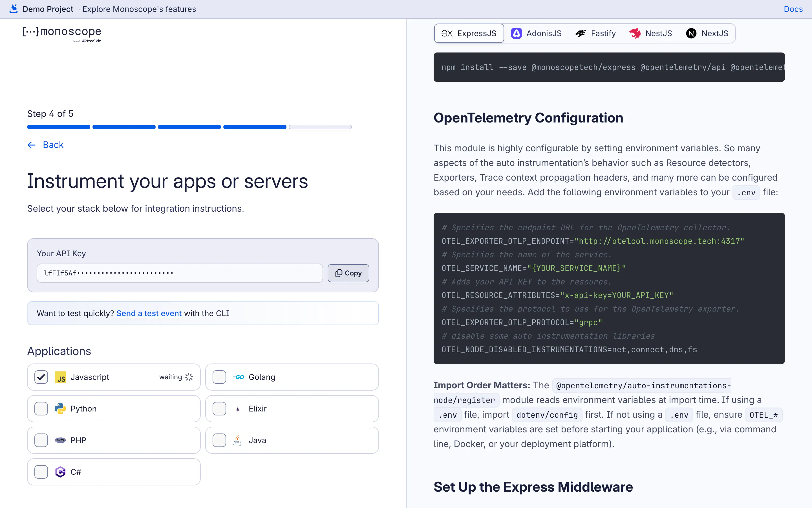This screenshot has height=508, width=812.
Task: Click the back arrow icon
Action: (x=32, y=145)
